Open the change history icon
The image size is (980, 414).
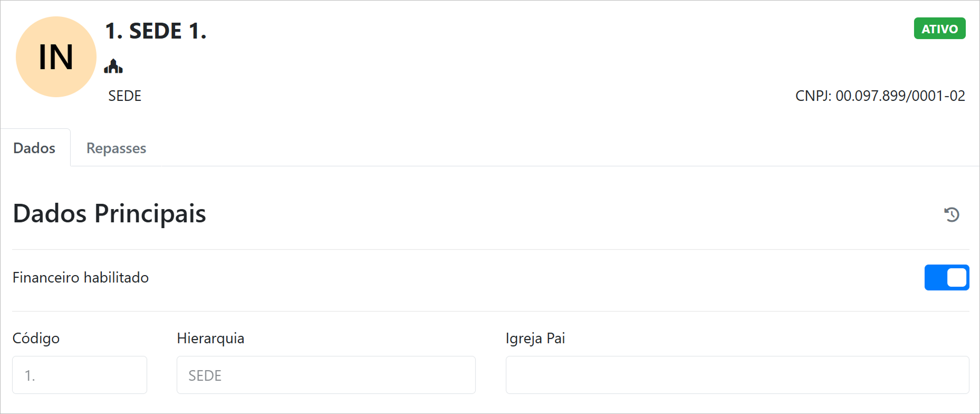pos(952,214)
